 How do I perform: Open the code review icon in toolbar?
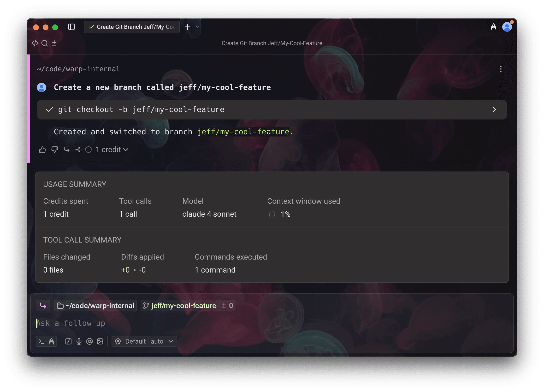point(35,43)
